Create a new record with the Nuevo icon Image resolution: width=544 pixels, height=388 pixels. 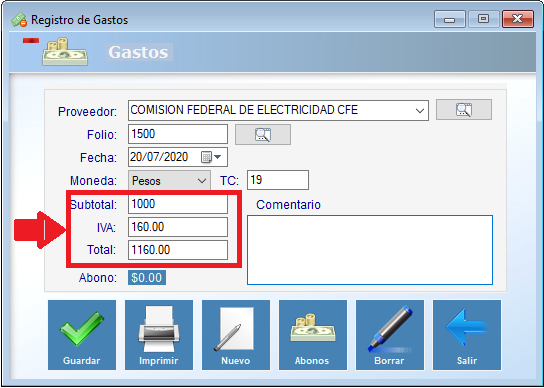(x=236, y=335)
